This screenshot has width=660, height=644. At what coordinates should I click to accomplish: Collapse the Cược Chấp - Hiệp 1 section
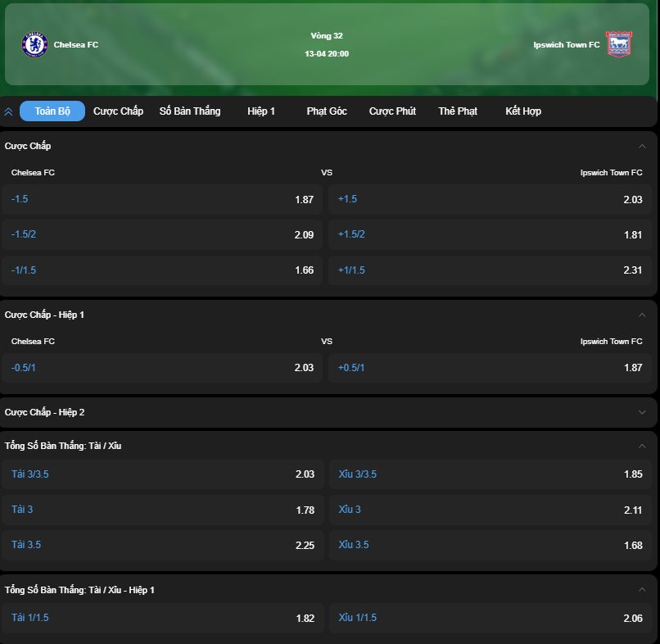tap(642, 315)
